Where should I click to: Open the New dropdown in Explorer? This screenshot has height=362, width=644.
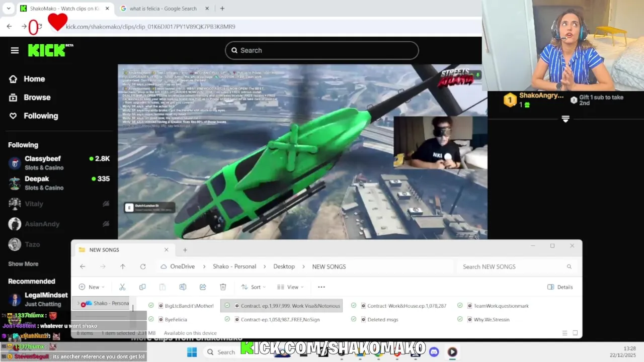[x=92, y=287]
